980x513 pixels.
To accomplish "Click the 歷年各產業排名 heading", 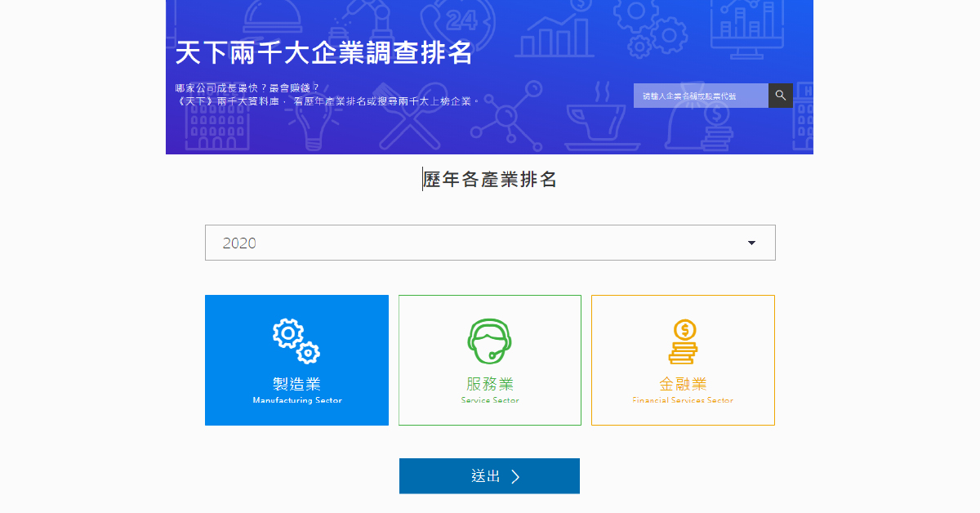I will pyautogui.click(x=490, y=180).
